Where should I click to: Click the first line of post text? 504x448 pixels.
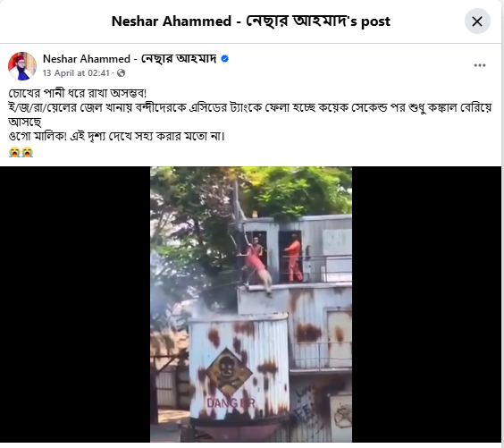tap(77, 93)
